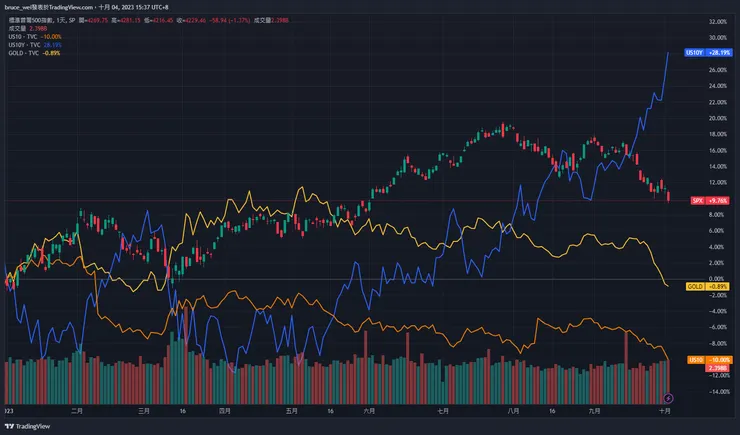Select the red SPX +9.76% price label
The height and width of the screenshot is (435, 740).
point(710,201)
